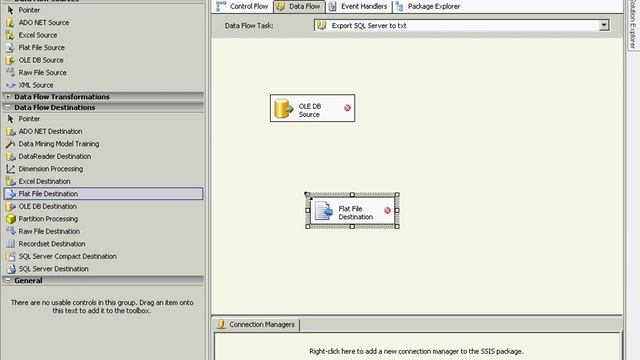Select Pointer icon under Data Flow Destinations
Image resolution: width=640 pixels, height=360 pixels.
10,119
